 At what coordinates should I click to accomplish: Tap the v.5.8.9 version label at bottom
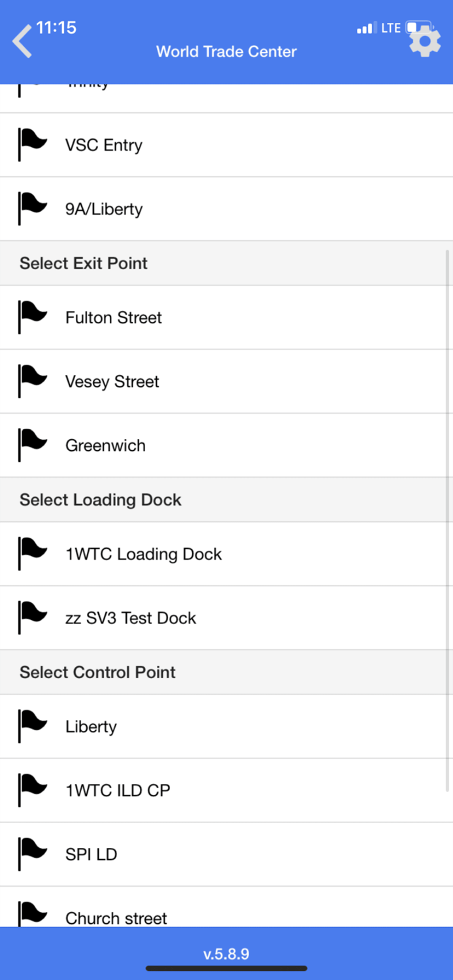(x=226, y=953)
